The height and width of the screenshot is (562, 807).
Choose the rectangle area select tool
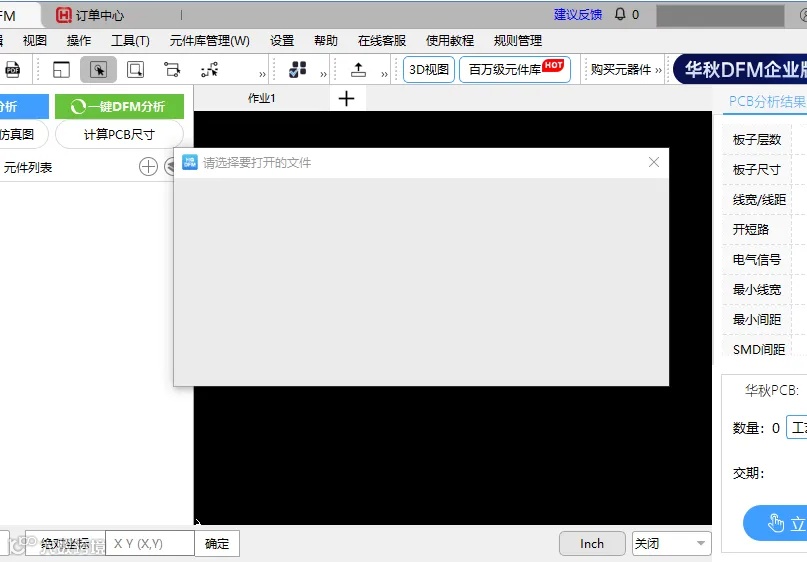135,70
